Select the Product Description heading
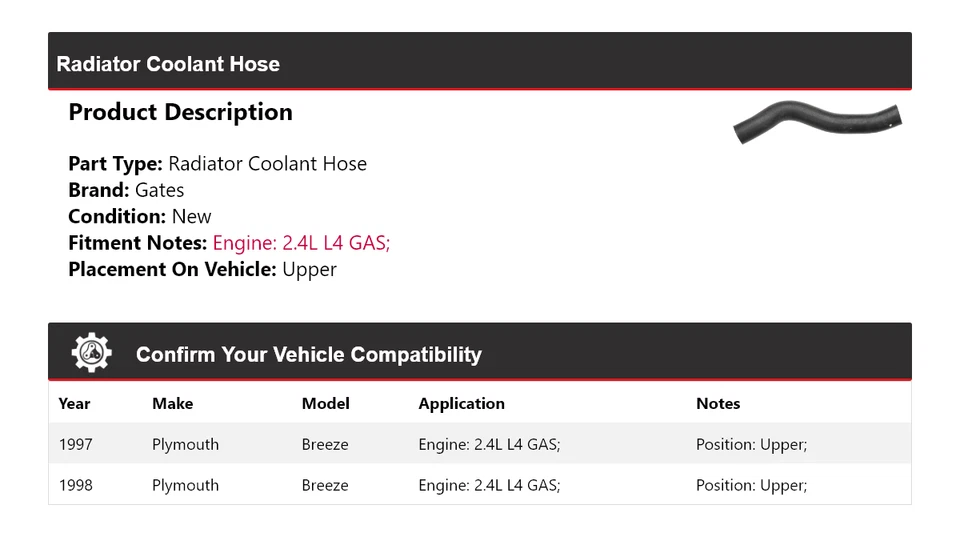The height and width of the screenshot is (537, 960). 180,112
